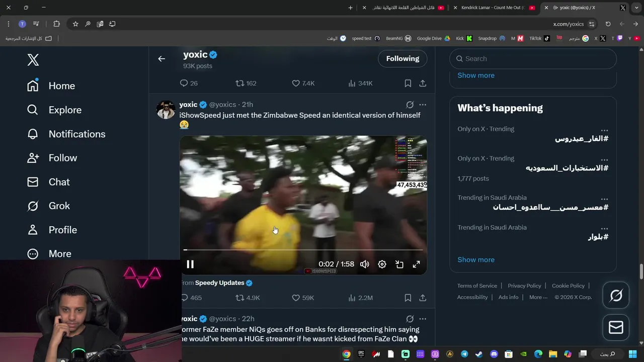Open video playback settings gear

pyautogui.click(x=382, y=264)
